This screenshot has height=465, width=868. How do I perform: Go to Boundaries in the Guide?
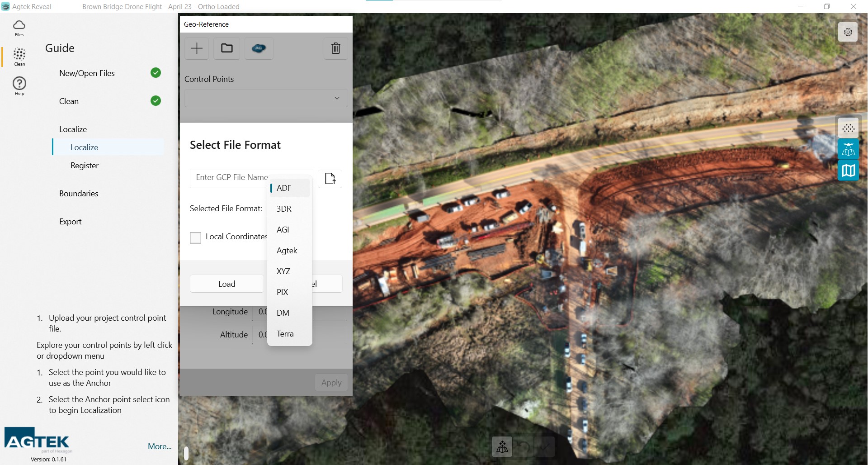[79, 194]
